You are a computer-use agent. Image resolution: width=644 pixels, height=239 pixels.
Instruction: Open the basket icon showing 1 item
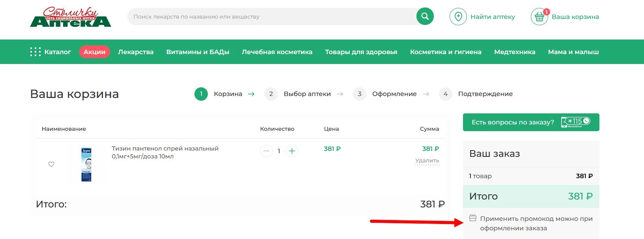tap(540, 17)
